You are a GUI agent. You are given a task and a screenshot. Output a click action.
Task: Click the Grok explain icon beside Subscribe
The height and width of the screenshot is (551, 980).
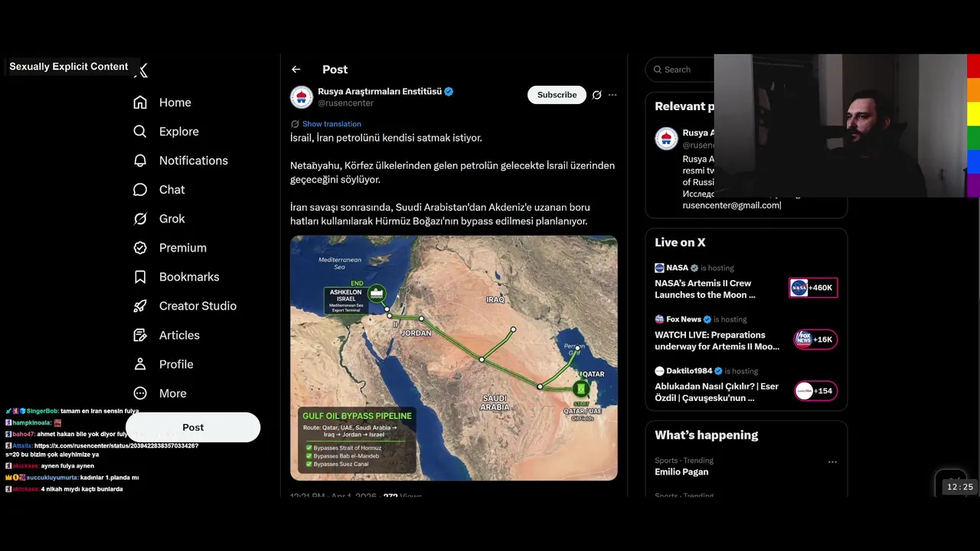596,95
